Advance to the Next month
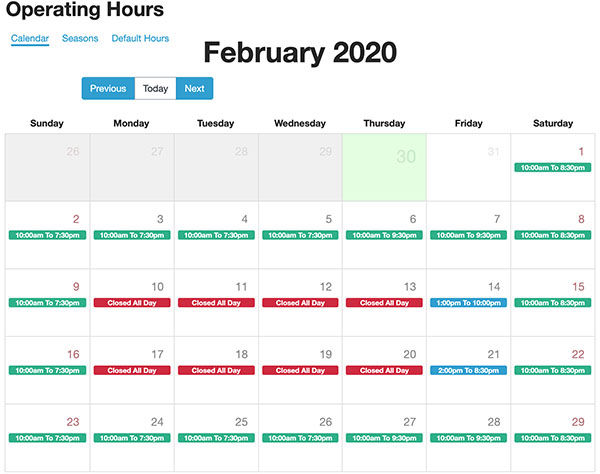Image resolution: width=600 pixels, height=474 pixels. click(194, 88)
